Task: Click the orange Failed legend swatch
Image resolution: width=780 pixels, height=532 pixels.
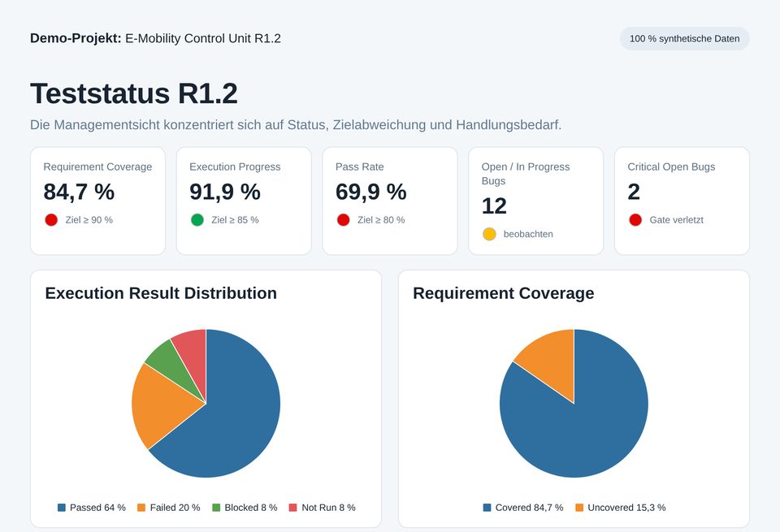Action: 141,508
